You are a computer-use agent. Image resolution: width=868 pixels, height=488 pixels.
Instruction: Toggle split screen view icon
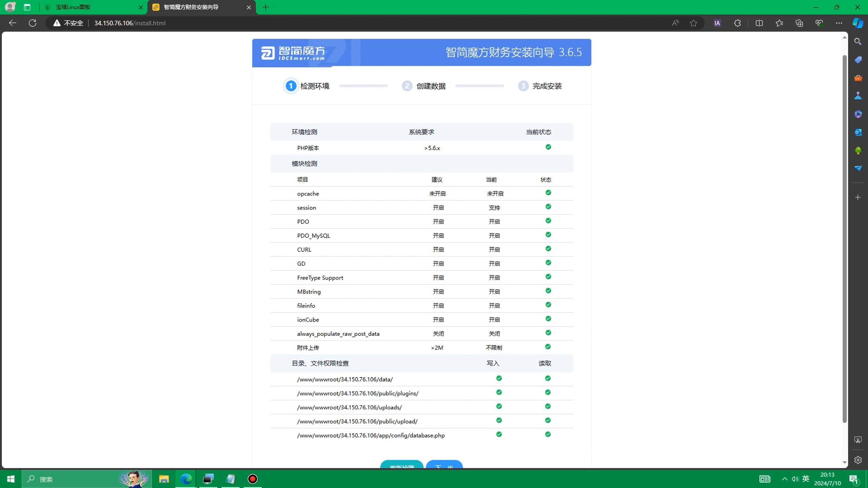click(x=759, y=23)
